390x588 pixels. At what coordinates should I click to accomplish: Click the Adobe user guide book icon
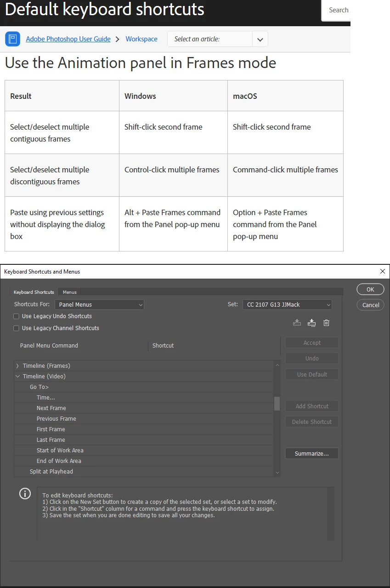click(12, 39)
